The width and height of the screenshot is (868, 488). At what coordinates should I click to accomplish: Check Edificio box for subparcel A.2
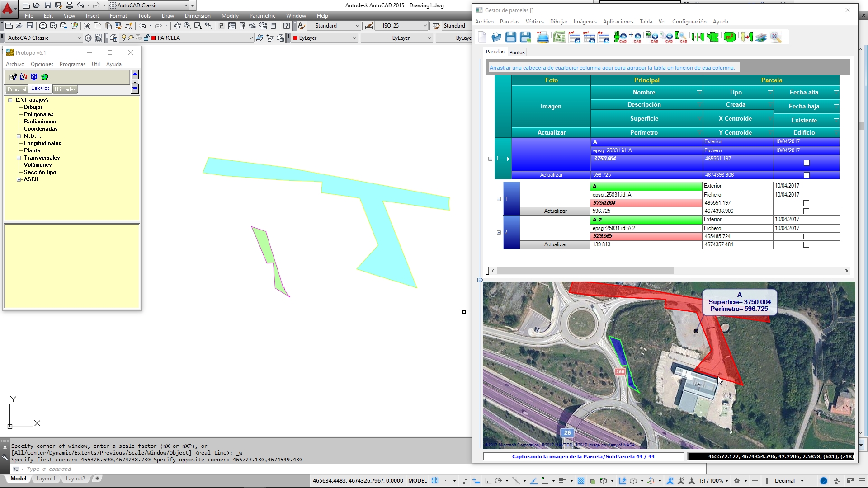[806, 245]
